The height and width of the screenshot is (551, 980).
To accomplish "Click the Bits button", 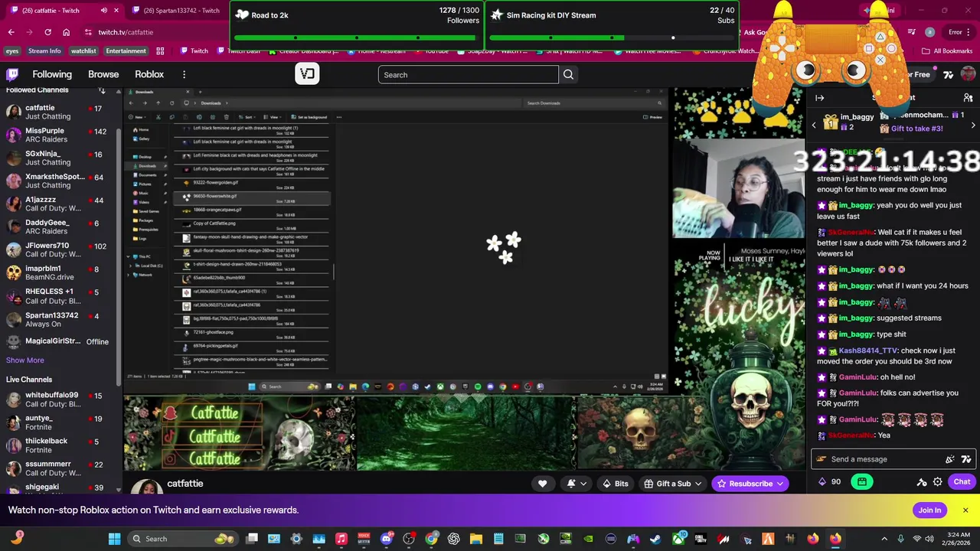I will [616, 484].
